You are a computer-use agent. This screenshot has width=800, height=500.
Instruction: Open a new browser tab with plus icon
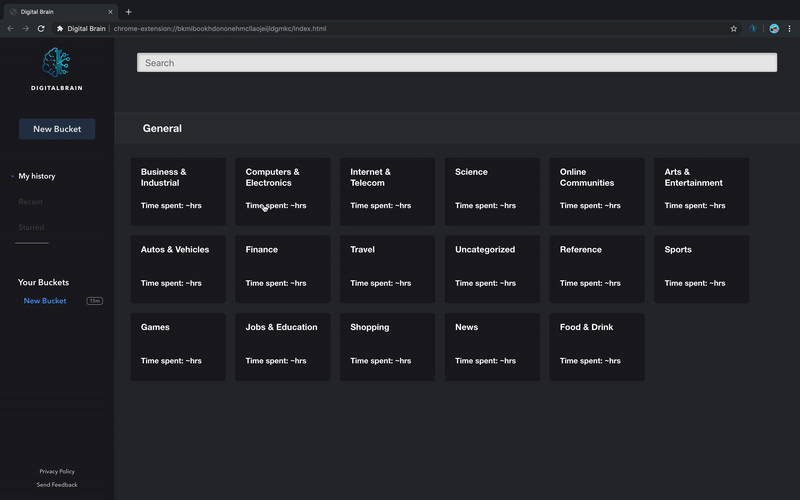(x=129, y=12)
